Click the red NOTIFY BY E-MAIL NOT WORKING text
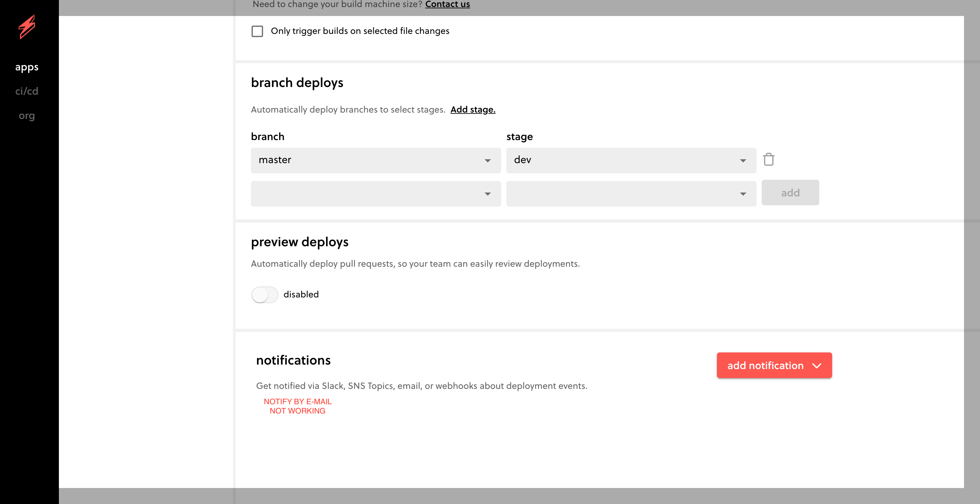The image size is (980, 504). point(298,406)
